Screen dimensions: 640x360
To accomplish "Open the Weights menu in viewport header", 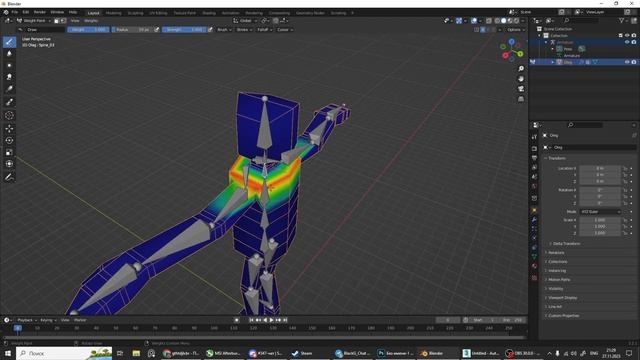I will (x=91, y=20).
